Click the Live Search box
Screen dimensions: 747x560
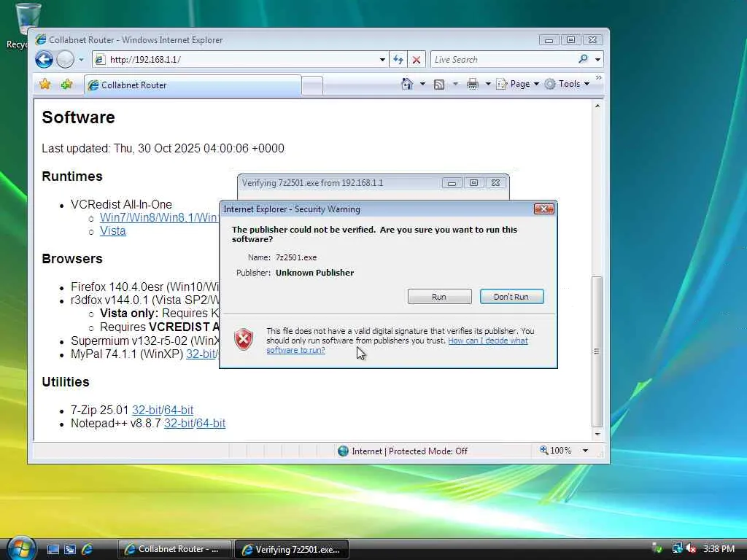coord(503,60)
